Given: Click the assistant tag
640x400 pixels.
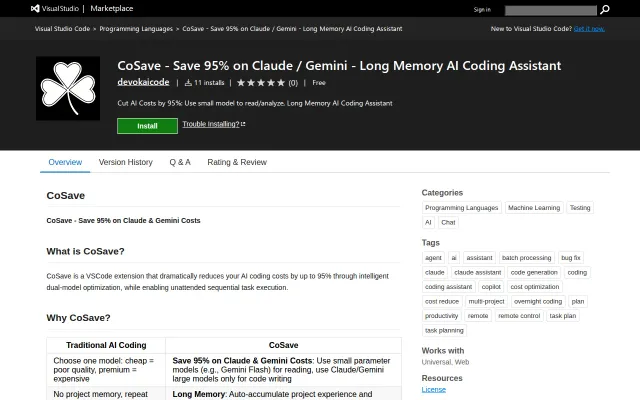Looking at the screenshot, I should [479, 258].
